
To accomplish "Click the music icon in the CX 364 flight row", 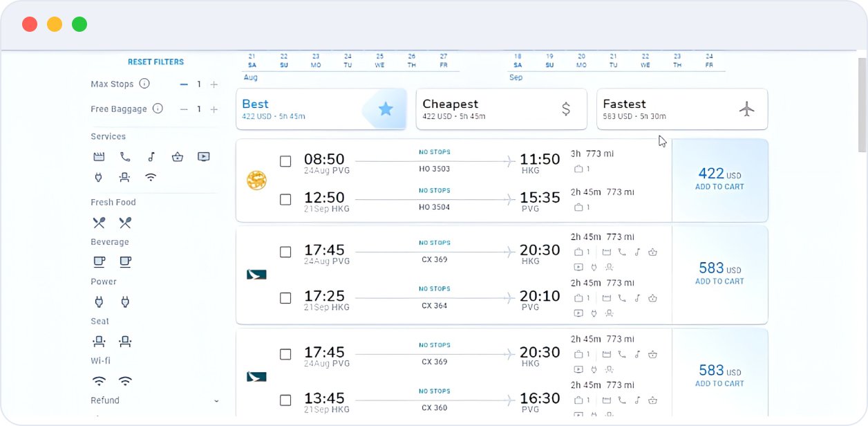I will click(637, 298).
